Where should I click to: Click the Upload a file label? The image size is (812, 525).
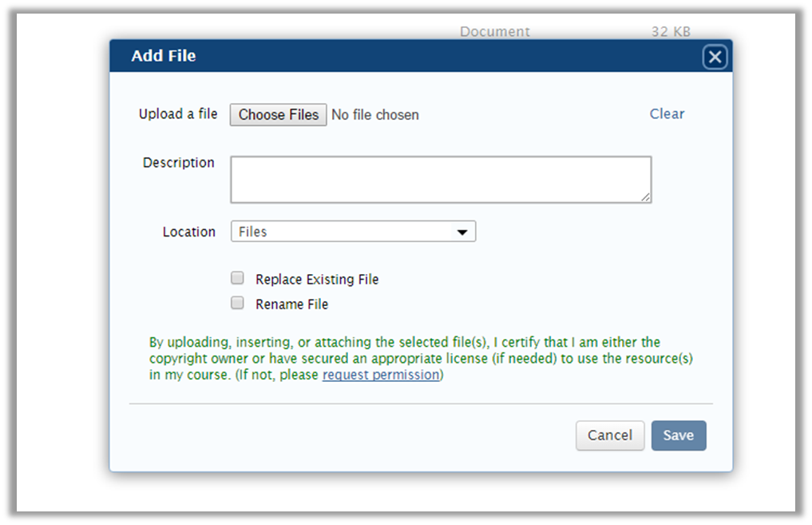178,114
